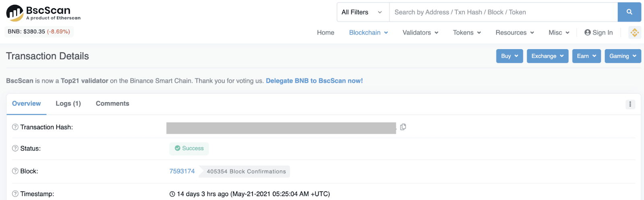Focus the address search input field
This screenshot has width=644, height=200.
coord(503,12)
